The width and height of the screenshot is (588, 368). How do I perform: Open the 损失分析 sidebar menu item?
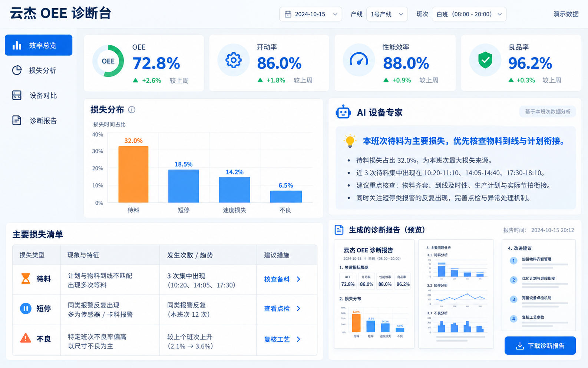point(39,70)
